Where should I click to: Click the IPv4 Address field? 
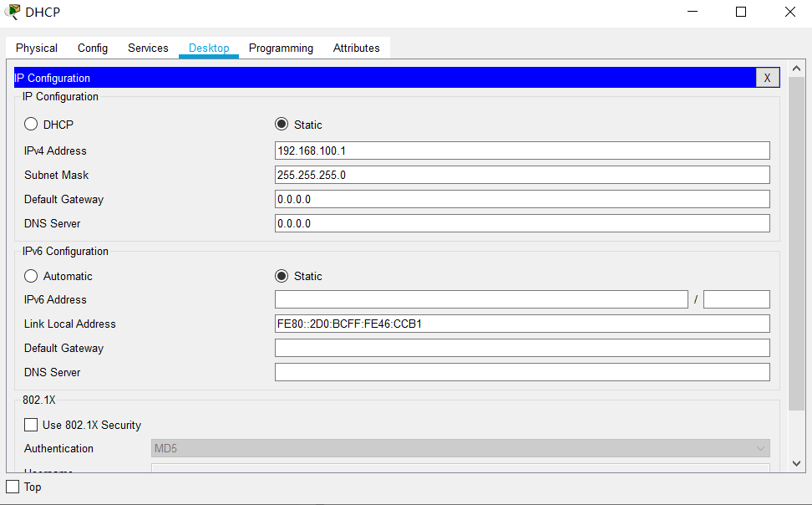pyautogui.click(x=521, y=150)
